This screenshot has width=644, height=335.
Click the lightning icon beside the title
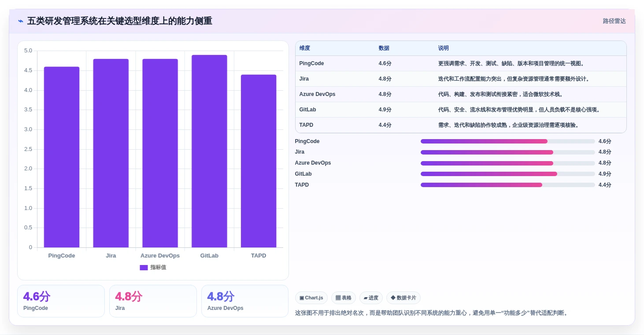click(21, 21)
